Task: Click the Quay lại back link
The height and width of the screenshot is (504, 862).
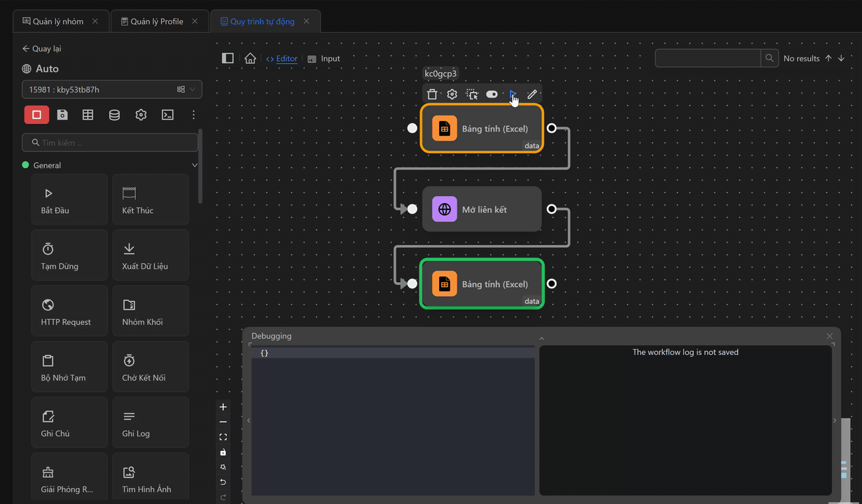Action: pos(42,49)
